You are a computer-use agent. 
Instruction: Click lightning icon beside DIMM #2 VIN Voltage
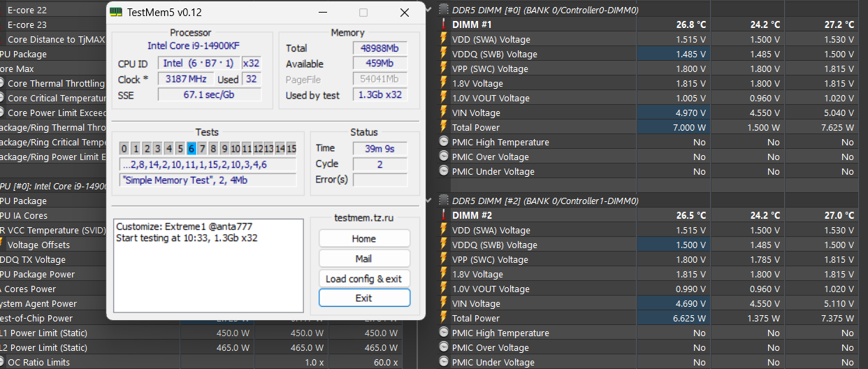pos(443,304)
